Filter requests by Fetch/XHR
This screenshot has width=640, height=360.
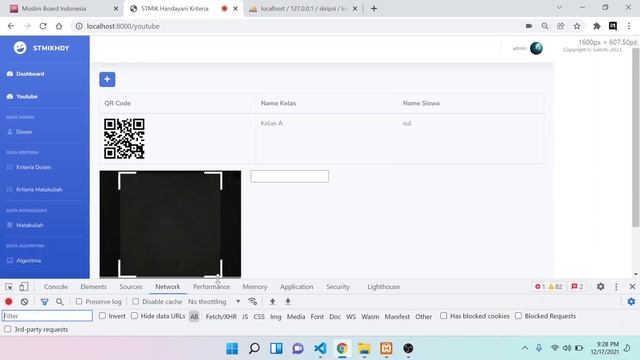point(221,316)
